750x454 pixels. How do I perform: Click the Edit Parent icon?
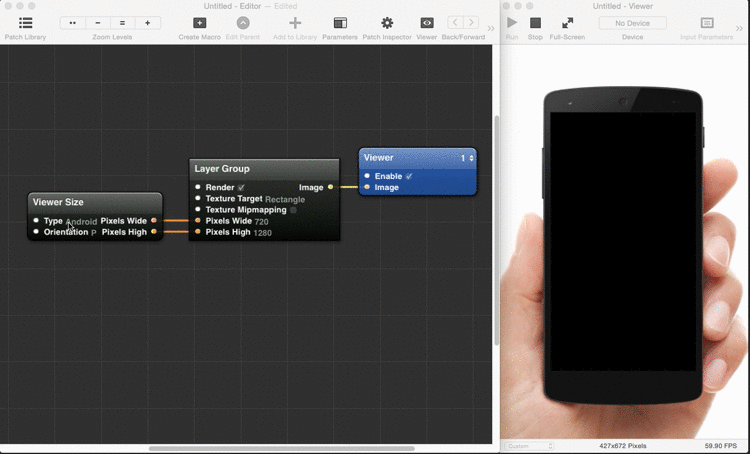click(x=243, y=23)
